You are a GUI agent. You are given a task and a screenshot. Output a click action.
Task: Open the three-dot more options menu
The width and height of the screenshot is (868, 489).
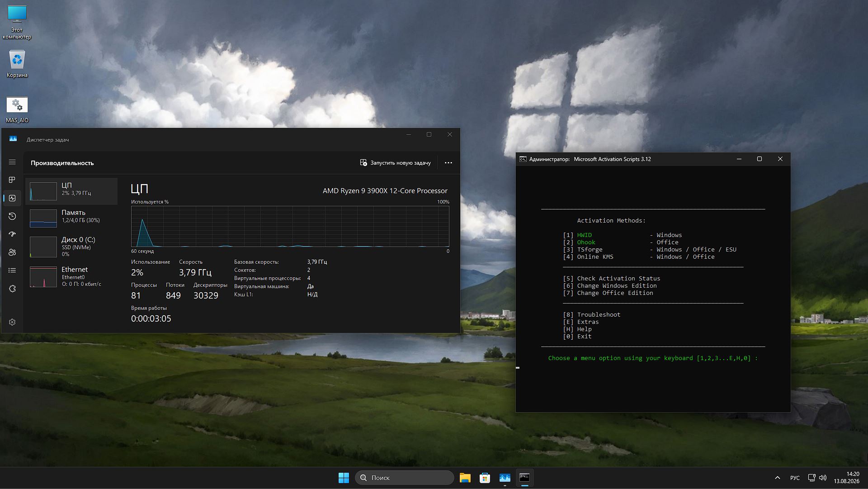[x=448, y=163]
